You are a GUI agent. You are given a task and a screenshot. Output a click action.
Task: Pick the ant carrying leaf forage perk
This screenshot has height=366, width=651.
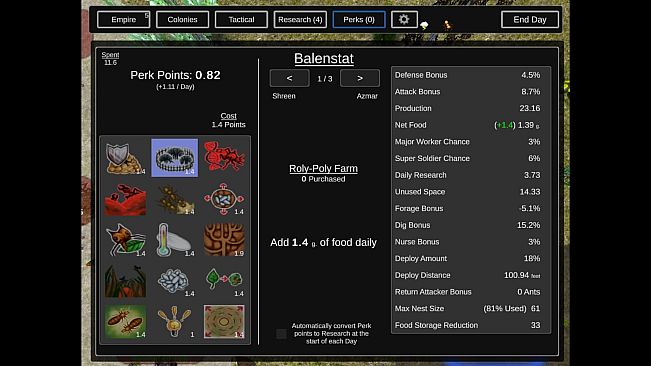[125, 240]
